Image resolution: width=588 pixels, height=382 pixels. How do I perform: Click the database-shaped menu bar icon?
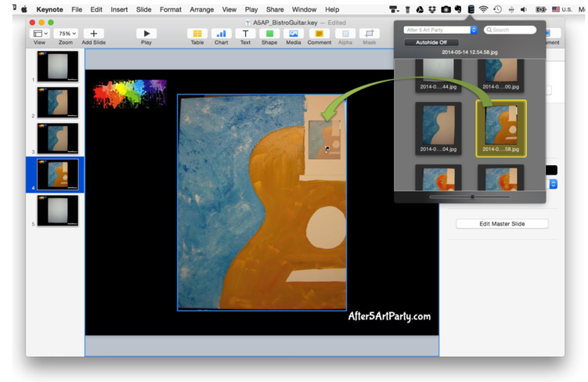[x=471, y=9]
